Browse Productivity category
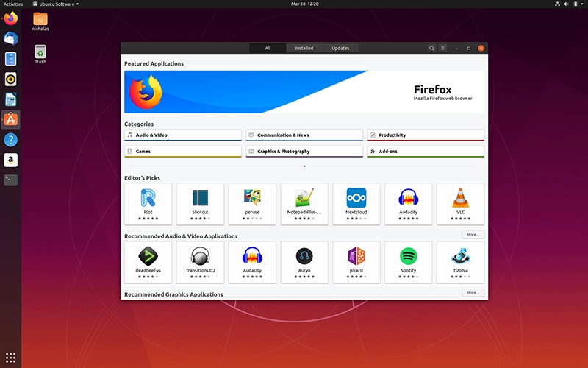 tap(426, 135)
